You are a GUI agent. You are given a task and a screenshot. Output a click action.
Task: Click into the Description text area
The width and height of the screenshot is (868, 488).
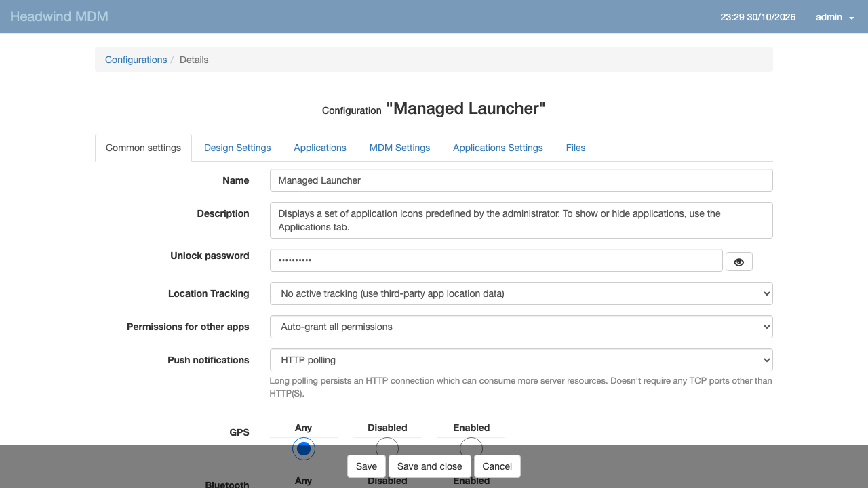[x=521, y=220]
